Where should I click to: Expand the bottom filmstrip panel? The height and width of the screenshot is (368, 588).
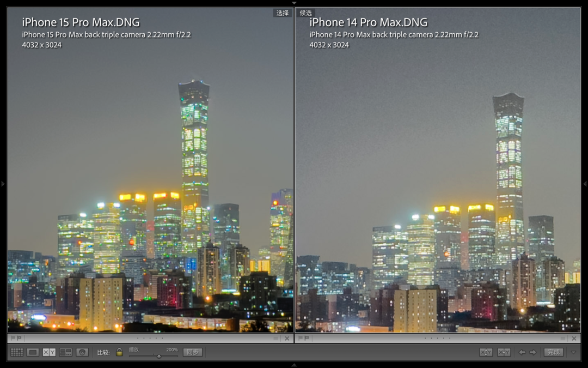(x=294, y=365)
